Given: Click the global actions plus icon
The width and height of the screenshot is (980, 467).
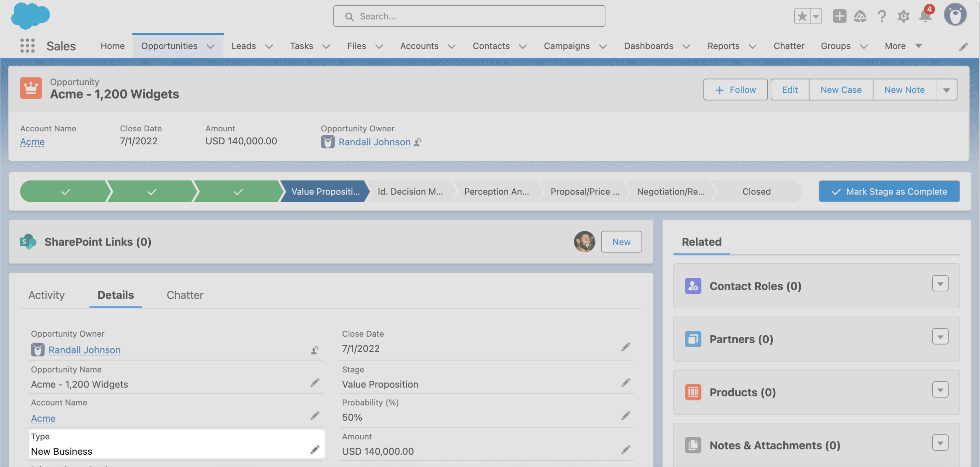Looking at the screenshot, I should [839, 16].
